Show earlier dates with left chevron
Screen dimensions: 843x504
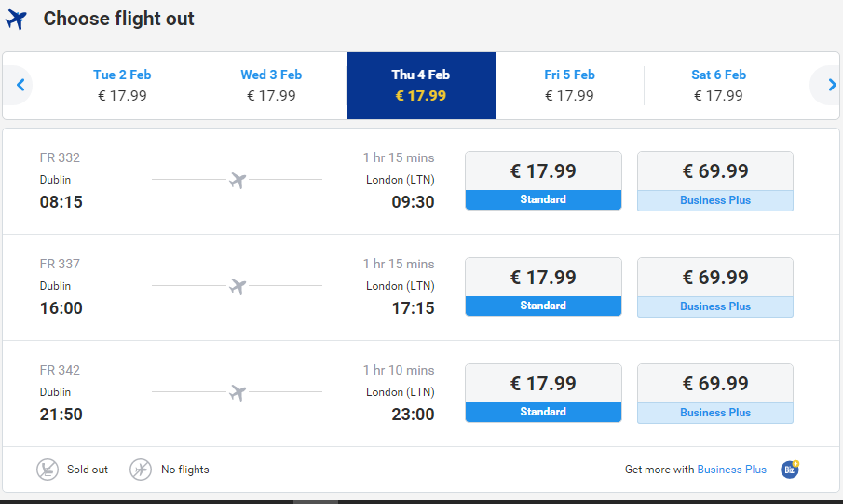pos(20,85)
